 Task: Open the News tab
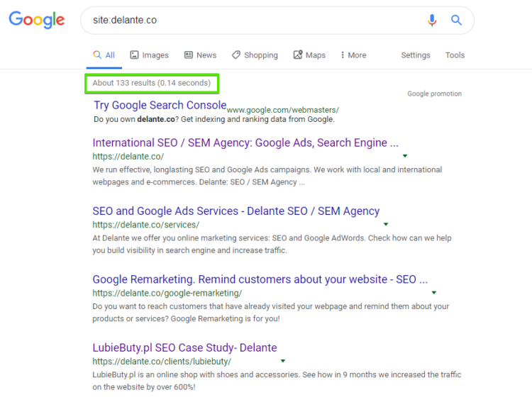(x=200, y=55)
